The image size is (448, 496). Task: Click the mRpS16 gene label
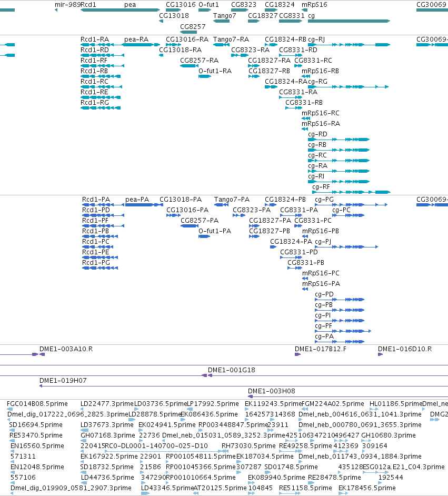click(x=314, y=5)
